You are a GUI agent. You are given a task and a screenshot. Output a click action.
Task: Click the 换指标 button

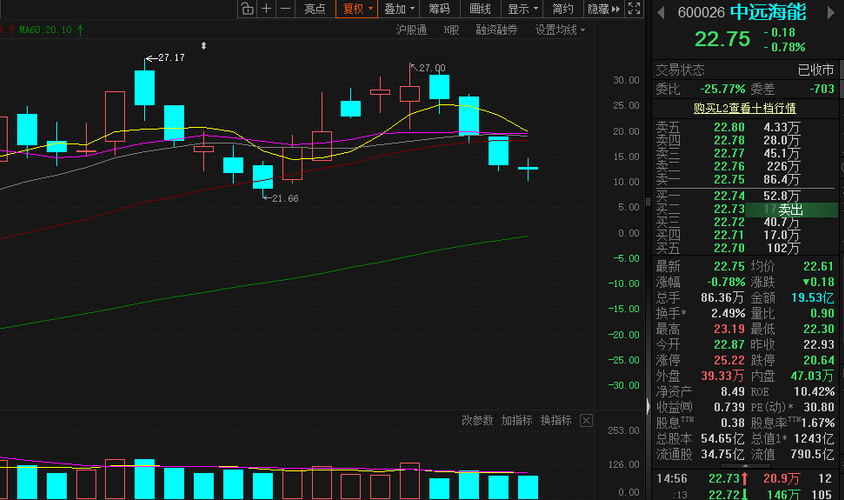coord(556,420)
